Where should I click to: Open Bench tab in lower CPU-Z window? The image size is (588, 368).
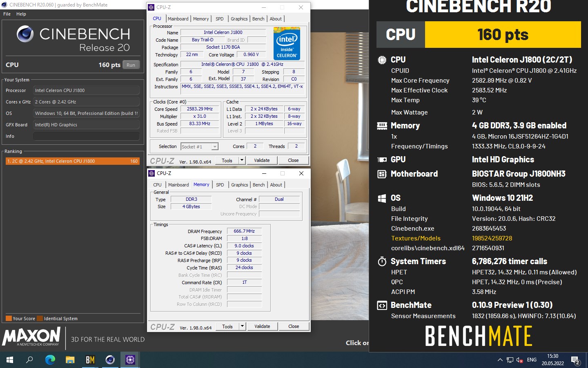(x=259, y=185)
